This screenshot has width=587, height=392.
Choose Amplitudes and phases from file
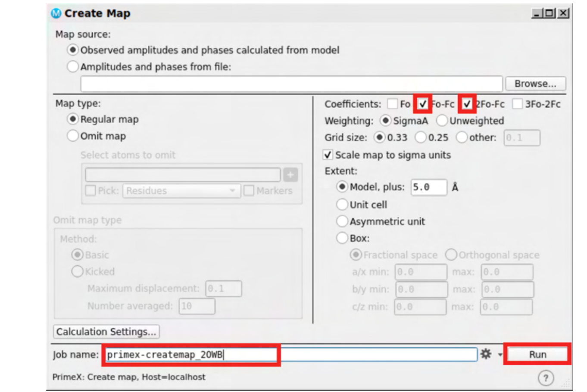73,66
